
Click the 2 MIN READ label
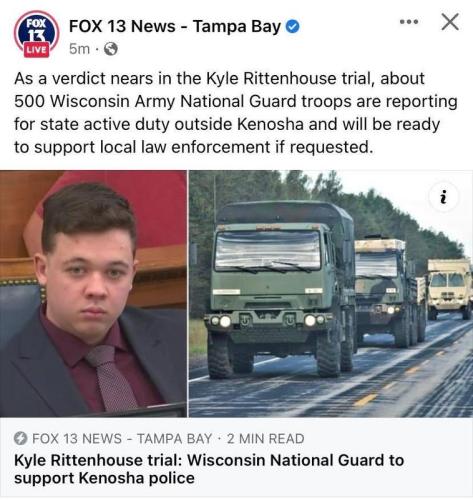point(266,438)
